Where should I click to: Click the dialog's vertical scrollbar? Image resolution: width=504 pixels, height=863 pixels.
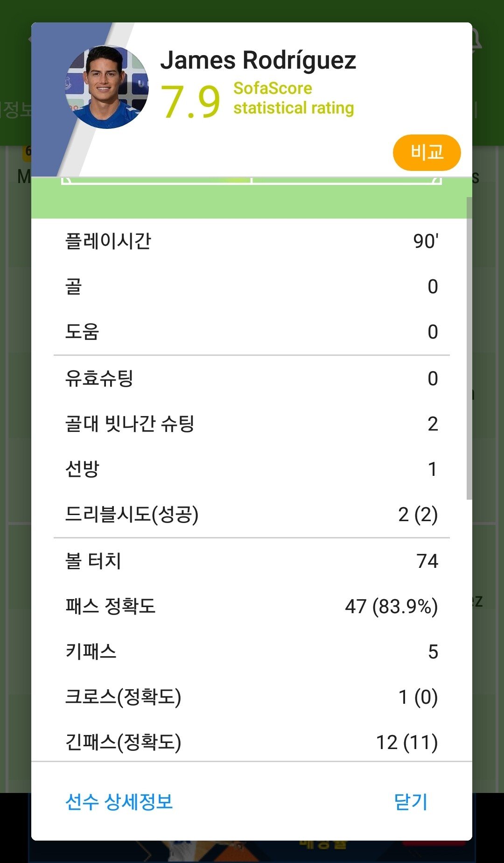click(469, 348)
